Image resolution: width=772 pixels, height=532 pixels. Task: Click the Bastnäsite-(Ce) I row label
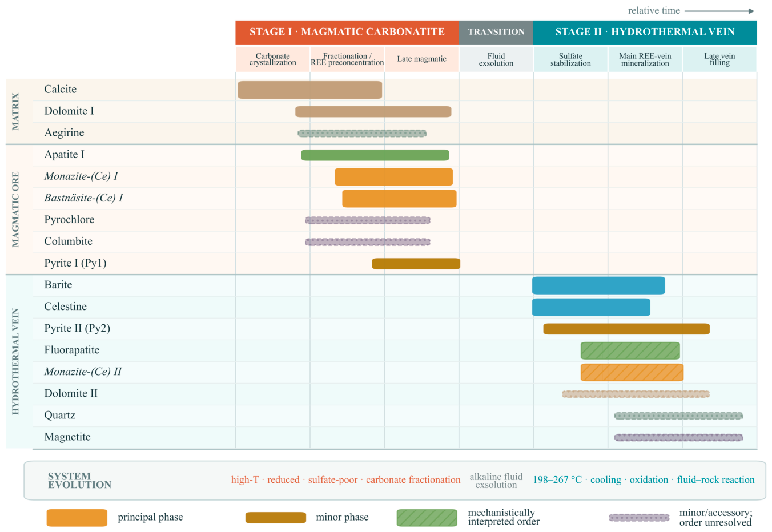coord(83,198)
